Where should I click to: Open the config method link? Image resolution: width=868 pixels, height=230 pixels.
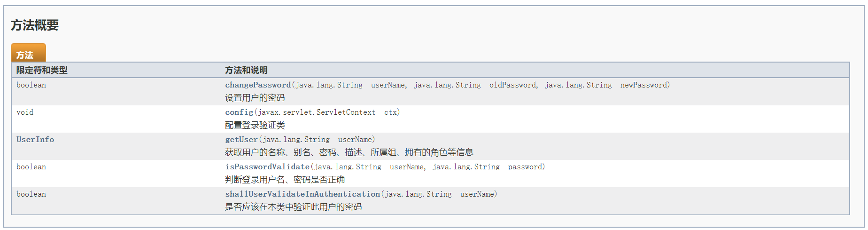(x=239, y=112)
